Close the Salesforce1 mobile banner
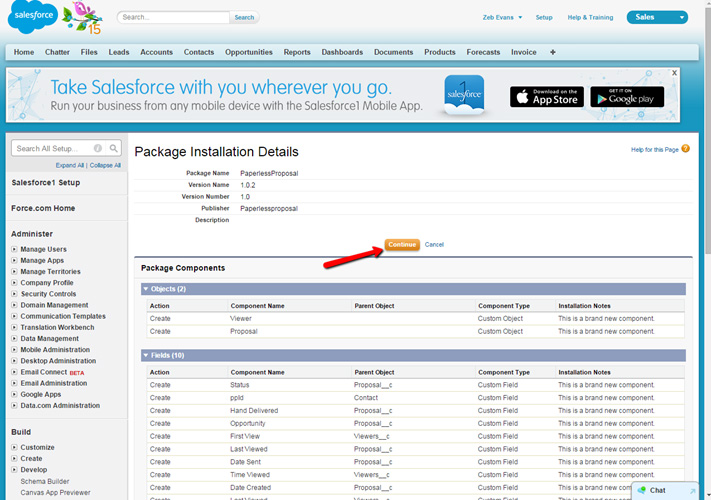 coord(674,73)
